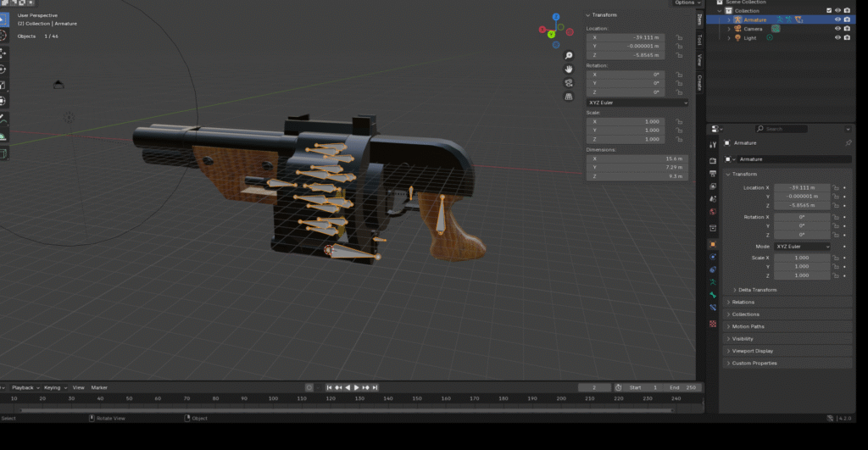Toggle the Light's viewport visibility eye
This screenshot has width=868, height=450.
tap(837, 38)
